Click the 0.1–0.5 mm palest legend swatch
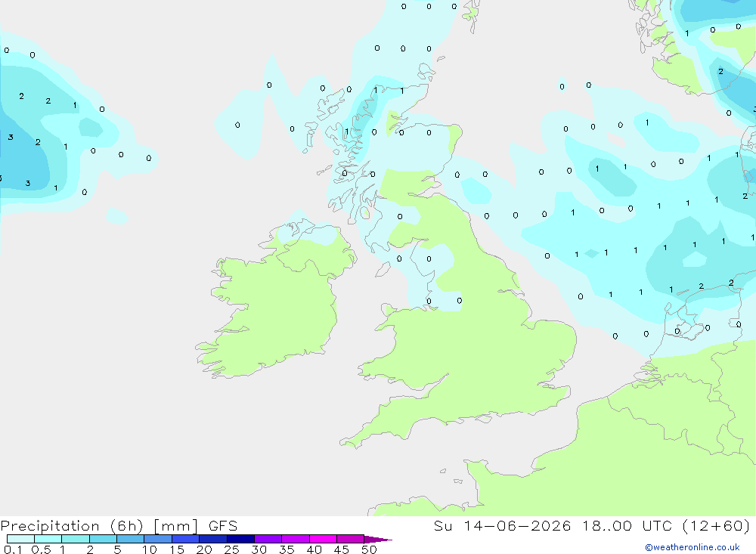This screenshot has height=554, width=756. pyautogui.click(x=20, y=539)
